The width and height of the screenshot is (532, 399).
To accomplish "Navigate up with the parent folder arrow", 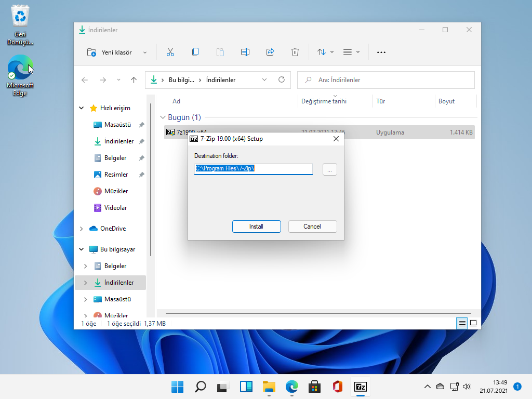I will coord(134,79).
